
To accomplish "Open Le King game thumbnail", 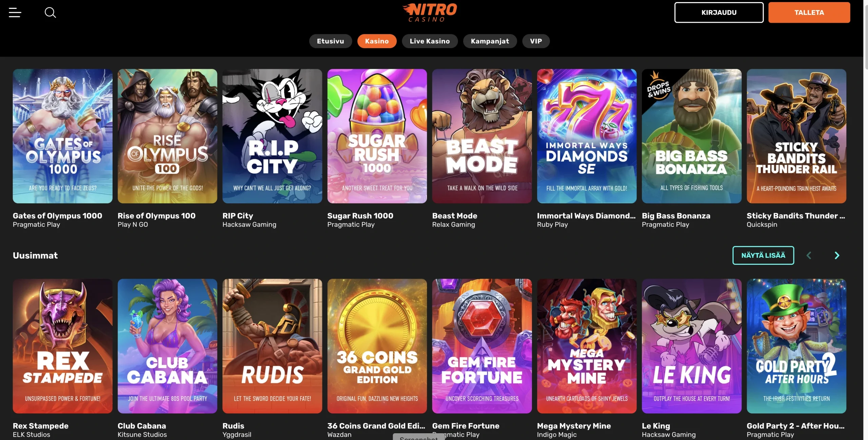I will [692, 346].
